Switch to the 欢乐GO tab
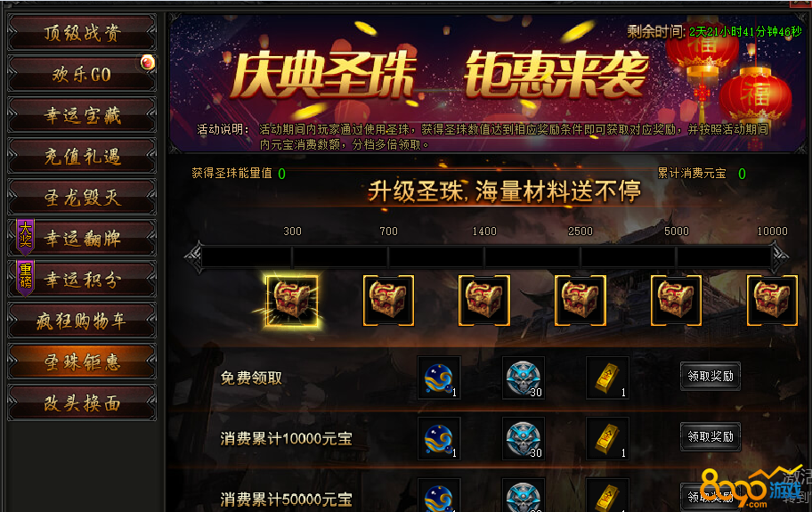Screen dimensions: 812x512 pyautogui.click(x=82, y=74)
